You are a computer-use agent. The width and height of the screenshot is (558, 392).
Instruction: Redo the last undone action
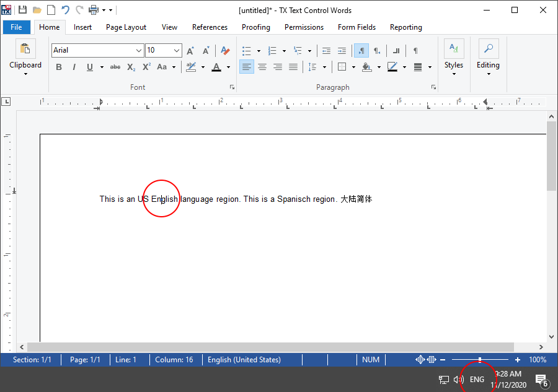pos(79,9)
